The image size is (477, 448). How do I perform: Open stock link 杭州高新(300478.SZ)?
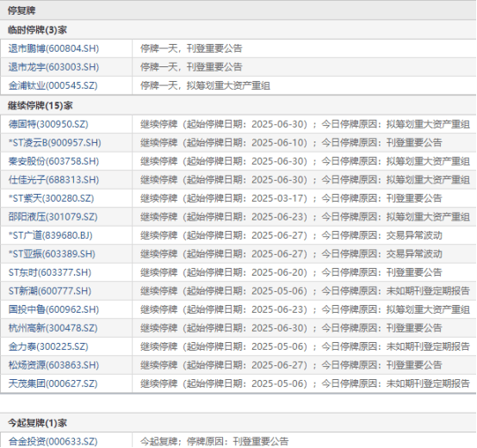tap(53, 328)
